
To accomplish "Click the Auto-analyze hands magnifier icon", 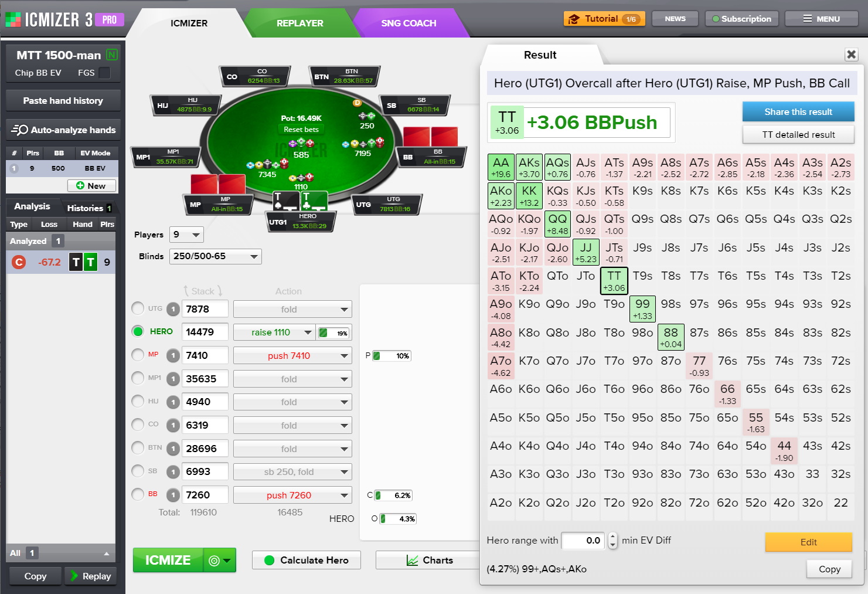I will 19,130.
